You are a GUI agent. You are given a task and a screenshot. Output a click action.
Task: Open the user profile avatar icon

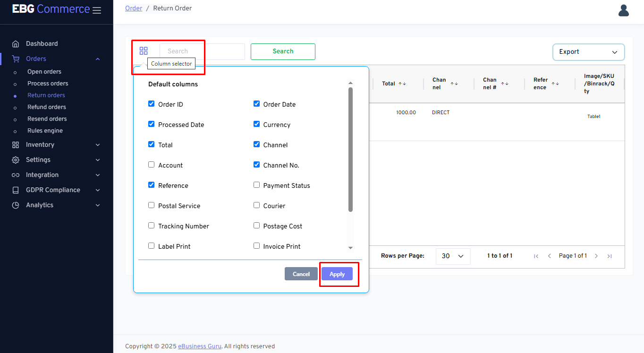pos(623,10)
